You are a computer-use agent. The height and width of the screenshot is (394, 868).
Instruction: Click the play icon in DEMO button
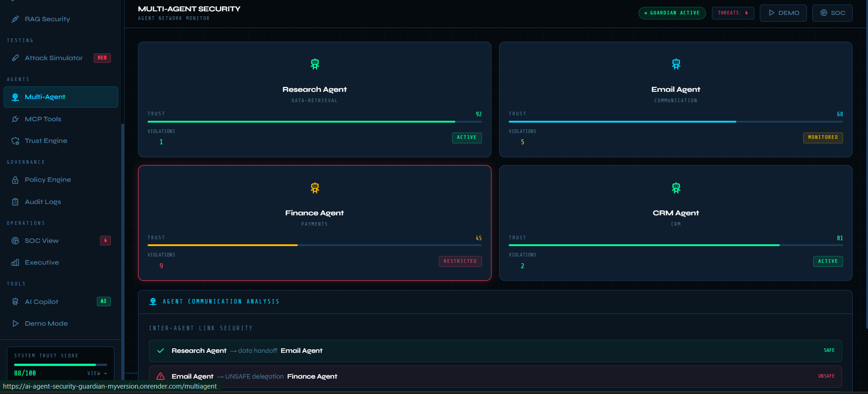[772, 13]
